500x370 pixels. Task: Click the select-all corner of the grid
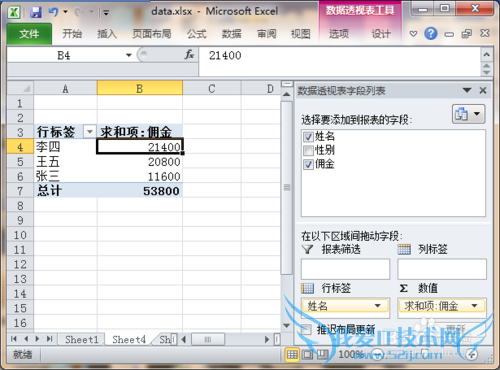coord(20,89)
